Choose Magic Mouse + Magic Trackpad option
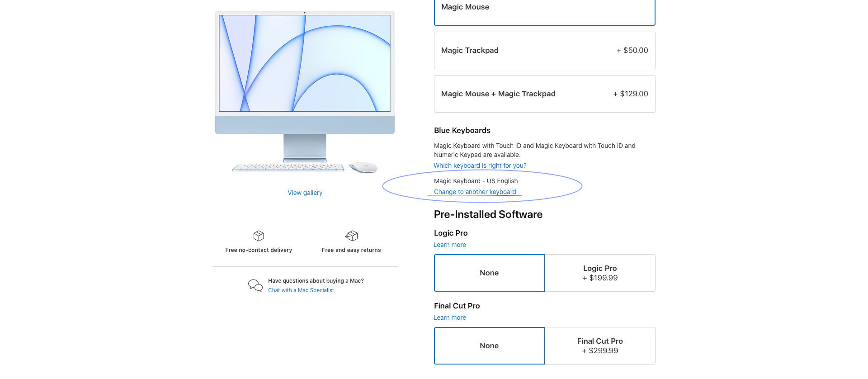This screenshot has width=868, height=379. [544, 94]
